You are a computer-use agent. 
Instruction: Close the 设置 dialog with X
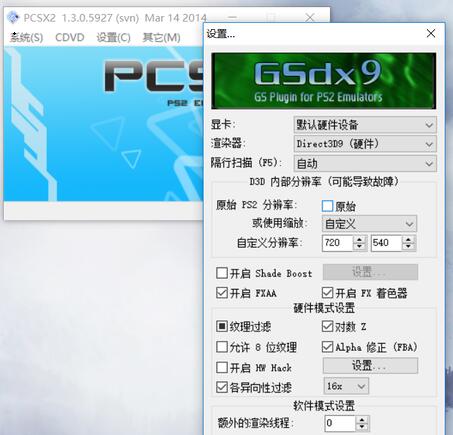431,33
